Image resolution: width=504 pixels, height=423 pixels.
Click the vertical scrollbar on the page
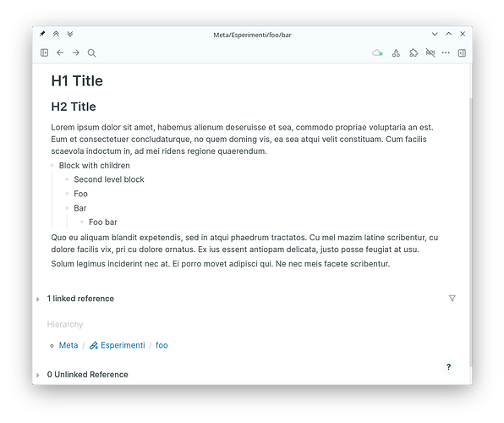471,232
